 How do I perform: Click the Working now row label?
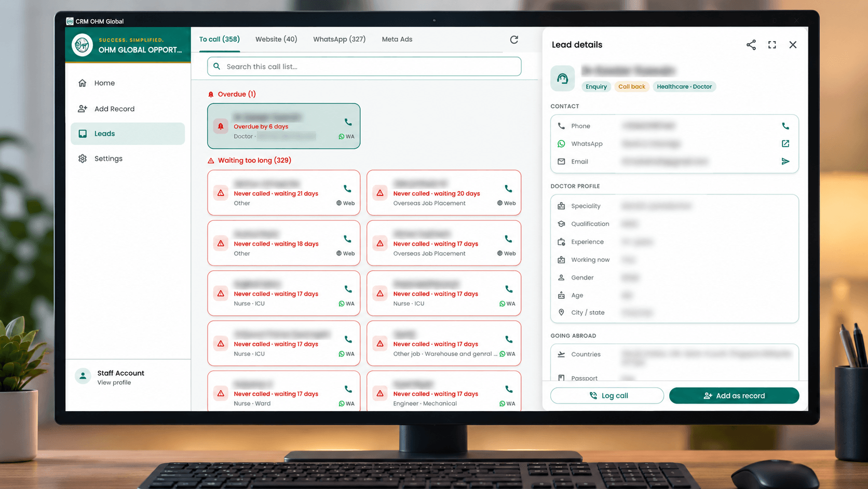590,260
